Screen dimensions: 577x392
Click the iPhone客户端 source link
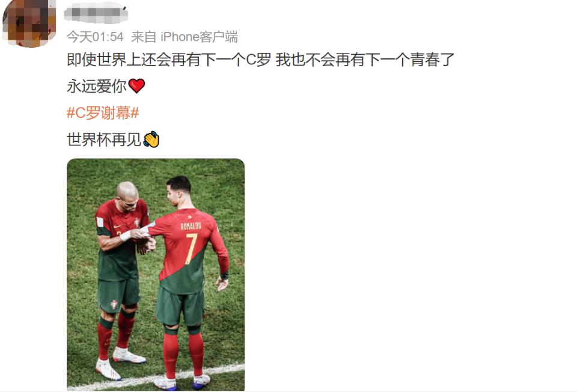(x=199, y=37)
